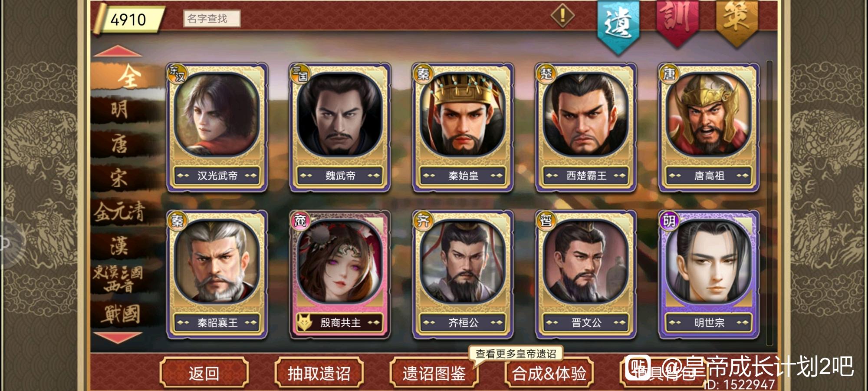
Task: Filter by 戰國 period
Action: coord(120,314)
